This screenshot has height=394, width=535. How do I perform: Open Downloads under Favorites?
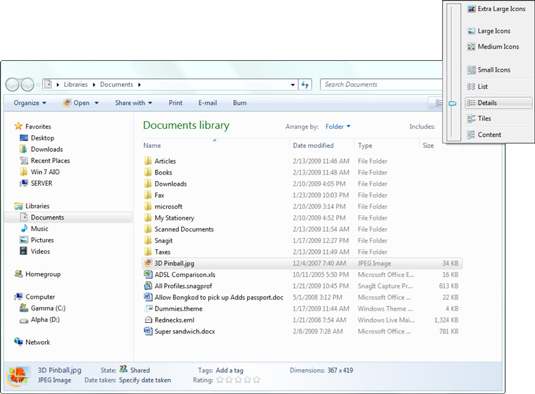pos(41,149)
